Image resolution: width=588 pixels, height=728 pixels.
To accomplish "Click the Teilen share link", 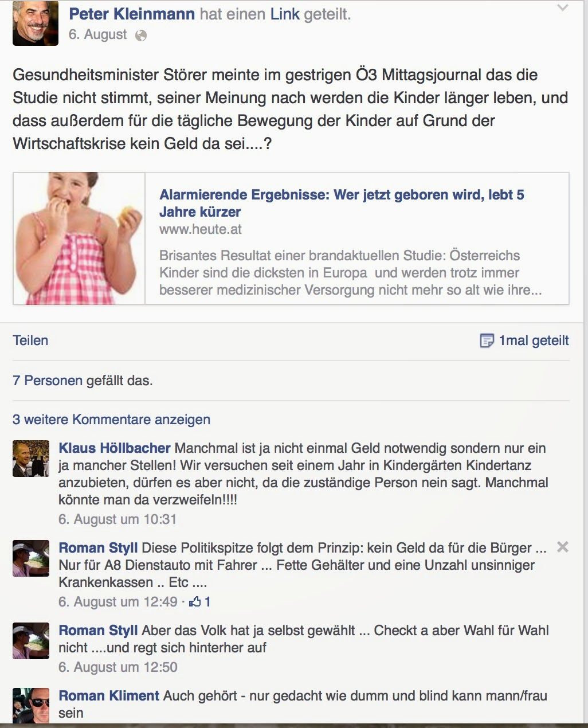I will coord(30,340).
